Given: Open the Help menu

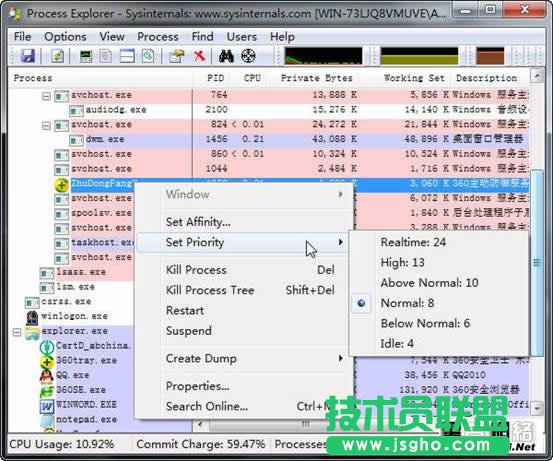Looking at the screenshot, I should pyautogui.click(x=282, y=37).
